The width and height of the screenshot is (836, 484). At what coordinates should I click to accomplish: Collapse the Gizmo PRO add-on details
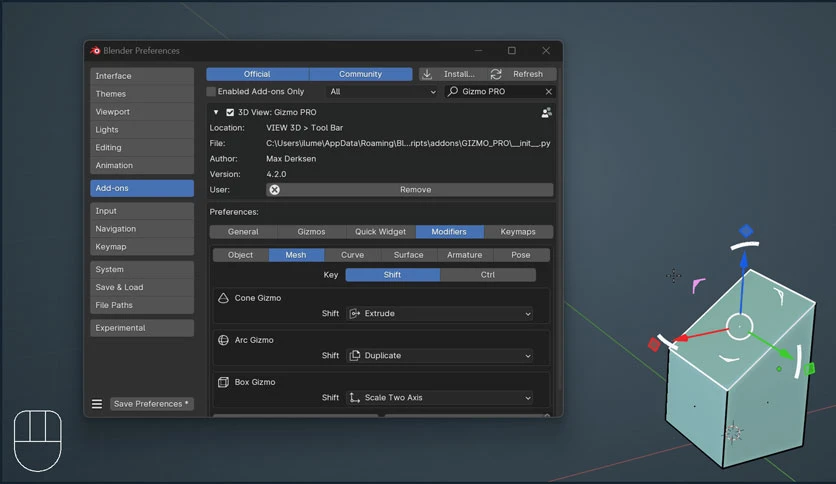click(216, 112)
